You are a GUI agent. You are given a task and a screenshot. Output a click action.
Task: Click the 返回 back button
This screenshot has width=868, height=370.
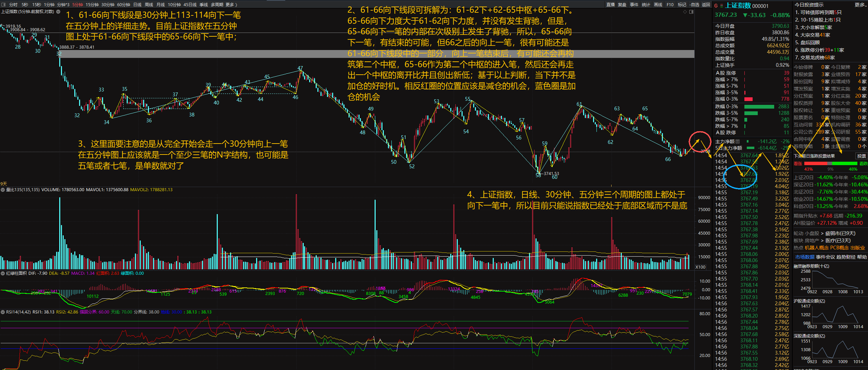706,5
